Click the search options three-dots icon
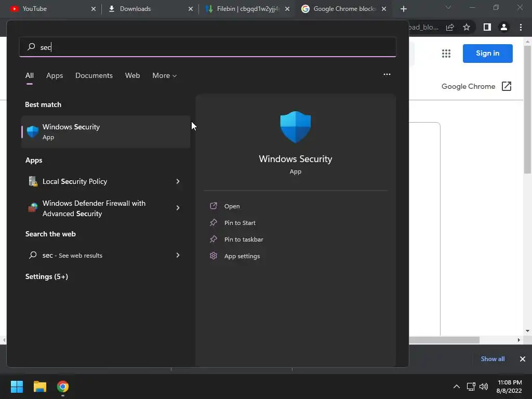 pyautogui.click(x=387, y=75)
